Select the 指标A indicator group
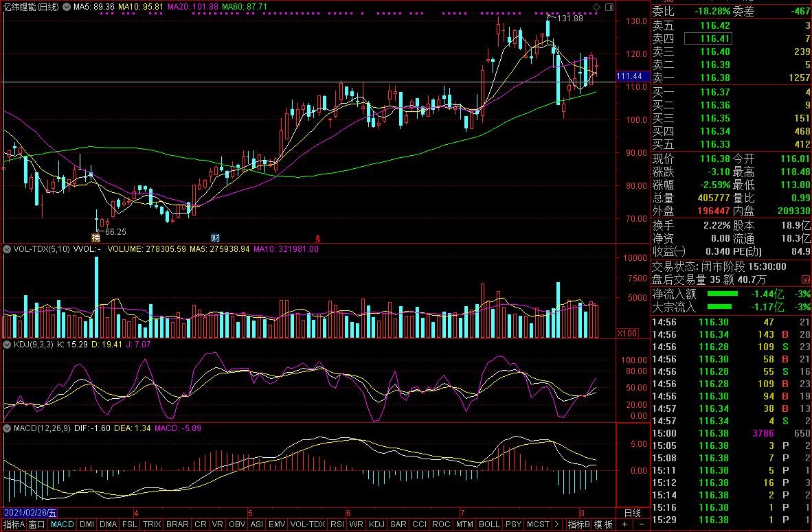This screenshot has width=812, height=532. coord(13,524)
